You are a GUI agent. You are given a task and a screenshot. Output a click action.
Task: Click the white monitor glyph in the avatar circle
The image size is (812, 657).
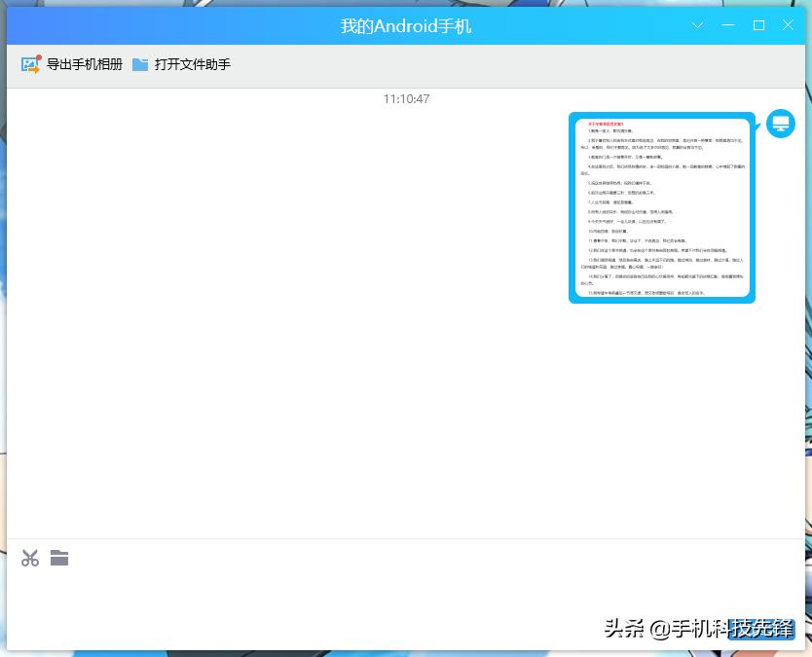pos(781,124)
